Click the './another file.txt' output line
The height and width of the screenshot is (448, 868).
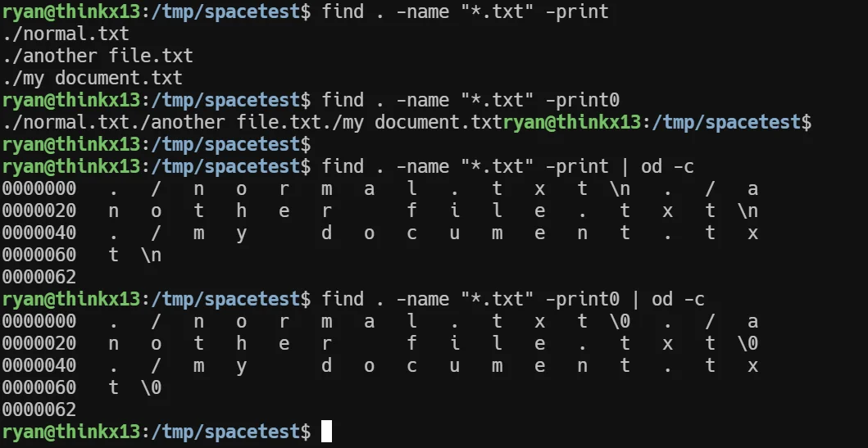point(98,57)
